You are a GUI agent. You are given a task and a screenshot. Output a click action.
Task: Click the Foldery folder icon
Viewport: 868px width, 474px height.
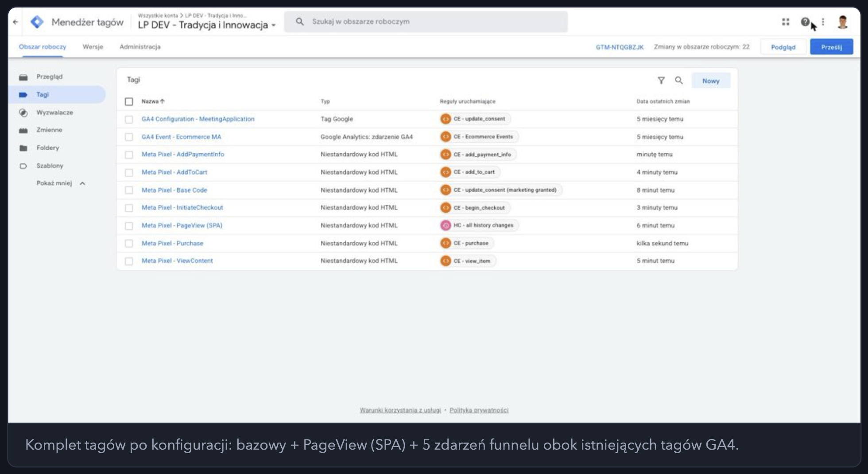coord(23,148)
